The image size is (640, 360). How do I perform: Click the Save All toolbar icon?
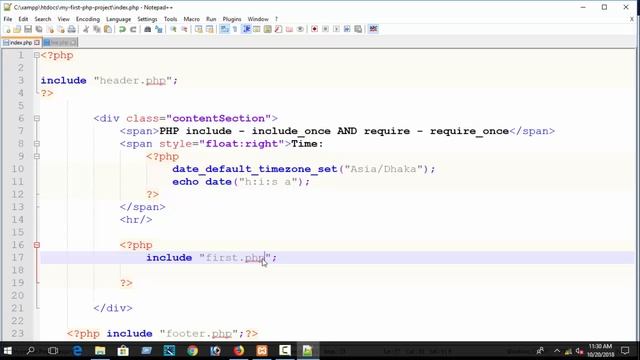point(39,29)
